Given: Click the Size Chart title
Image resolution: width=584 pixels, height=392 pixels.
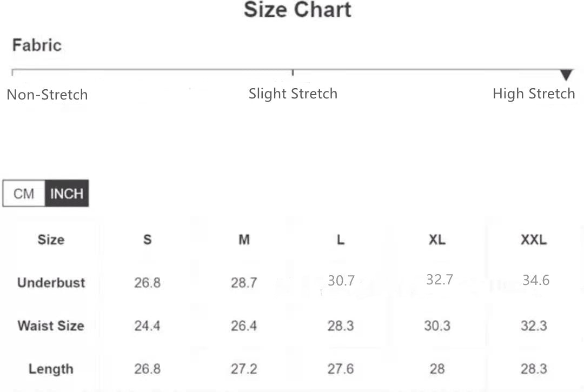Looking at the screenshot, I should coord(297,10).
